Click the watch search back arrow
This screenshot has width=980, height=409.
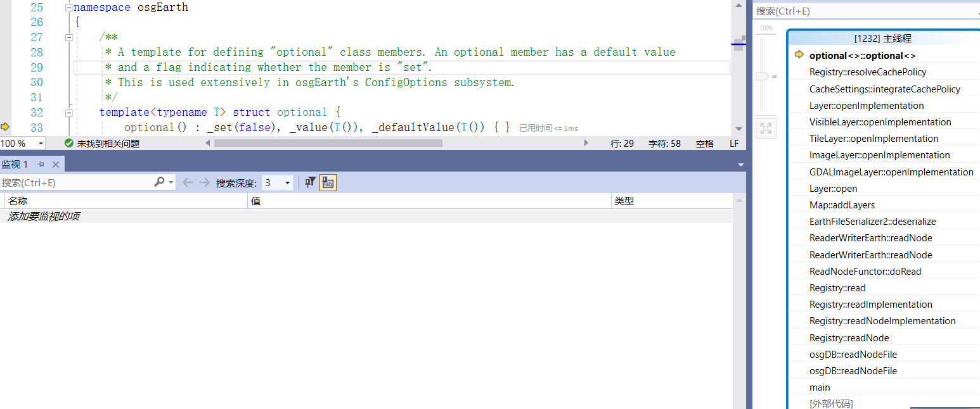188,182
